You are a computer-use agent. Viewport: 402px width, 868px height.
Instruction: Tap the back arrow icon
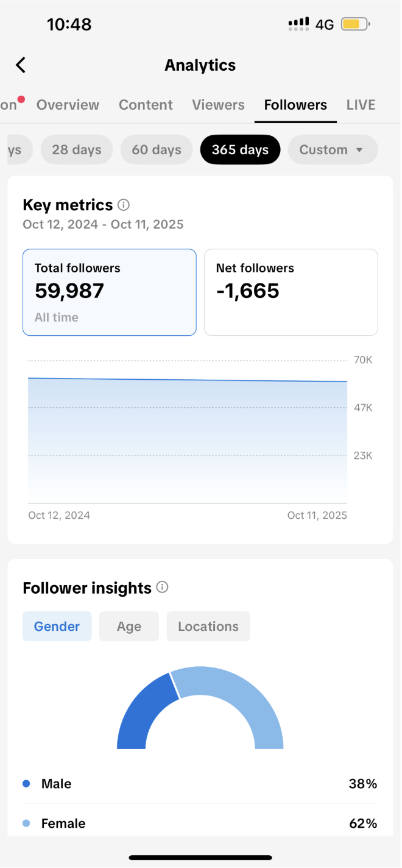[21, 65]
